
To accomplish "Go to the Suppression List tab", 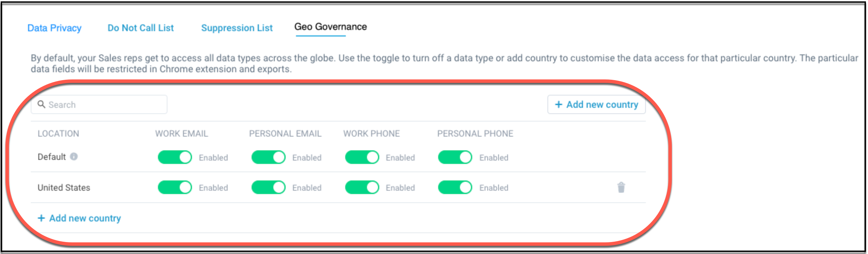I will tap(237, 28).
